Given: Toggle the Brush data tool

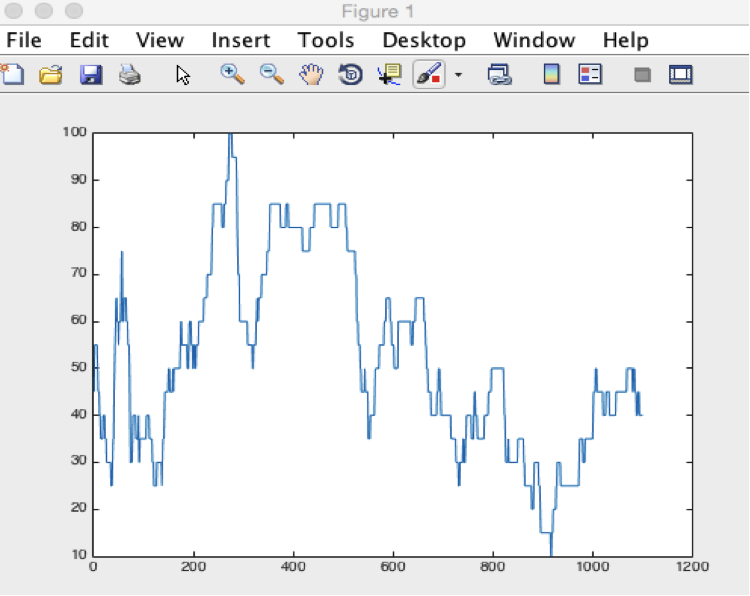Looking at the screenshot, I should coord(428,74).
